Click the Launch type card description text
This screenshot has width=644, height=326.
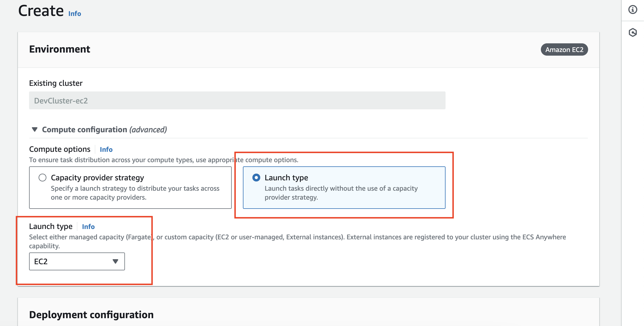tap(341, 193)
